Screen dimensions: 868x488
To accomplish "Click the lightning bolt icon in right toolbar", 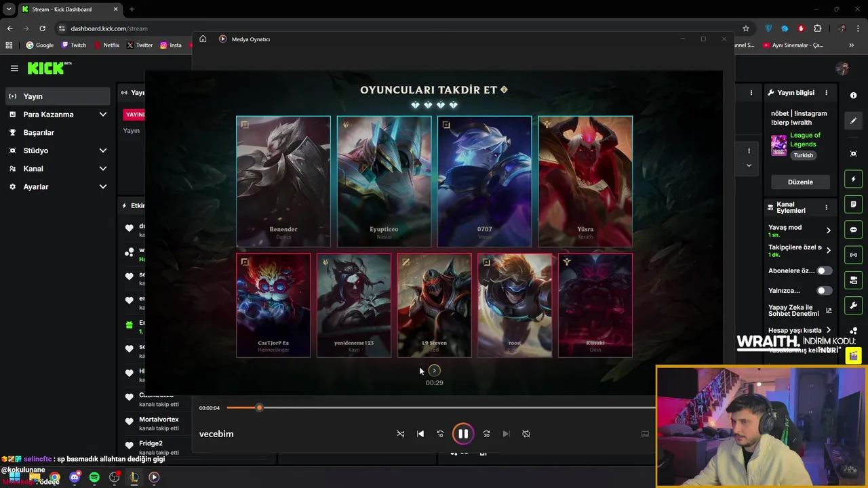I will (854, 179).
